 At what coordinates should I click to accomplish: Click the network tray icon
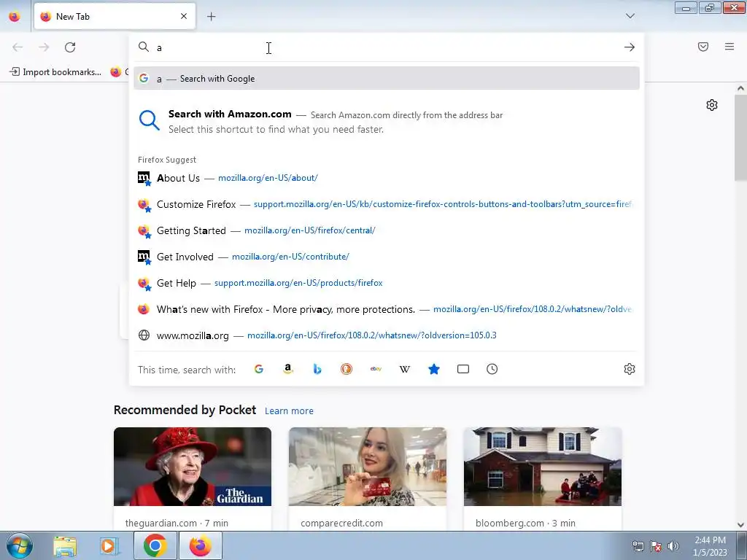coord(638,546)
